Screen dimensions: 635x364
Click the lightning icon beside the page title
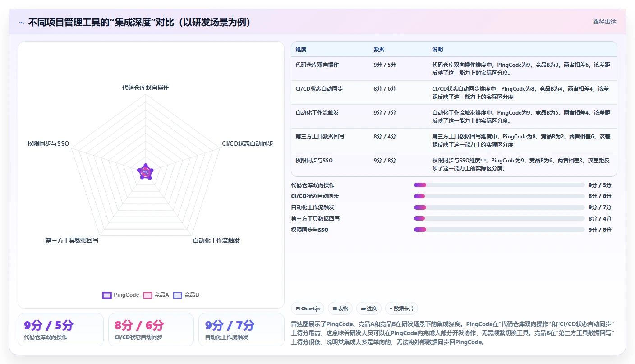click(22, 22)
